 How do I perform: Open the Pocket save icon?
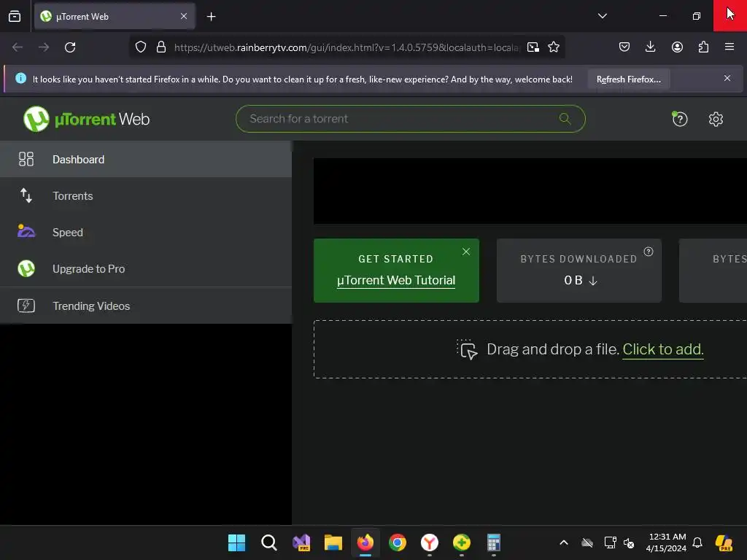point(624,47)
